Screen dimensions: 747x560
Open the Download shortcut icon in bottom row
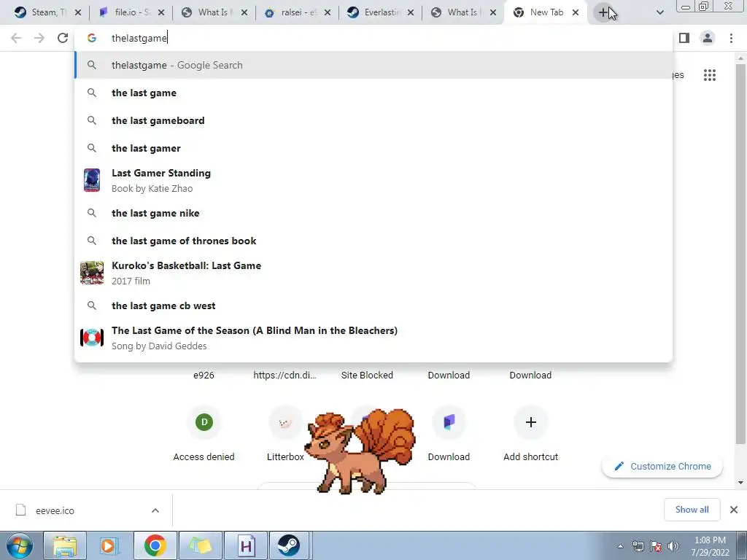[x=449, y=422]
